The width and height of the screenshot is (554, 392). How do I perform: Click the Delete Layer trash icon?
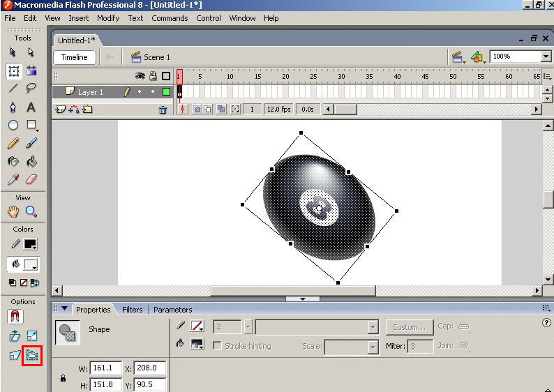pyautogui.click(x=163, y=110)
